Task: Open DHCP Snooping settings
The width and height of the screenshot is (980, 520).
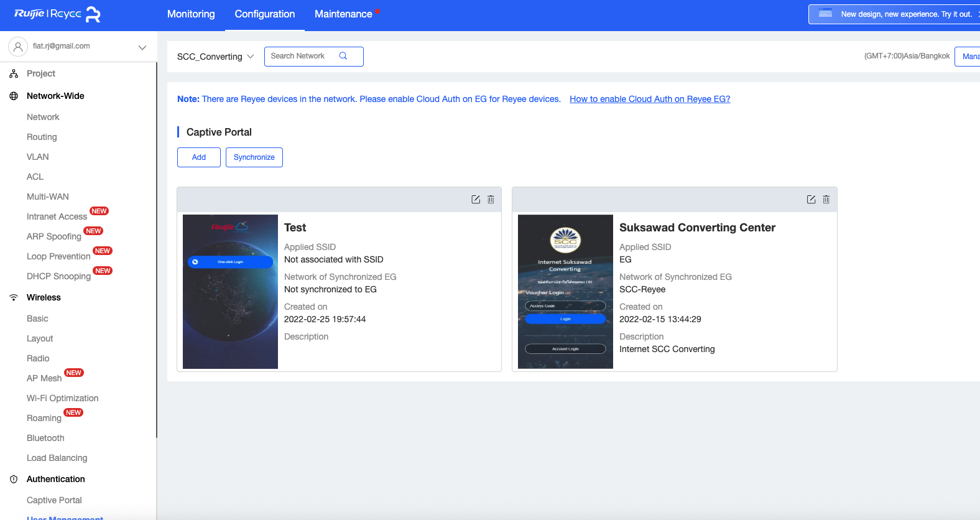Action: [58, 276]
